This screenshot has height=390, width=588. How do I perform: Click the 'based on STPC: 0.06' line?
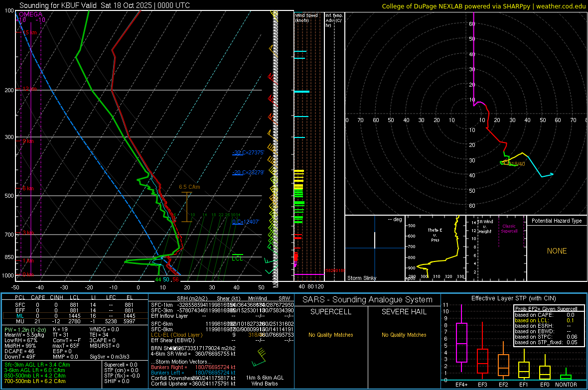pyautogui.click(x=546, y=337)
